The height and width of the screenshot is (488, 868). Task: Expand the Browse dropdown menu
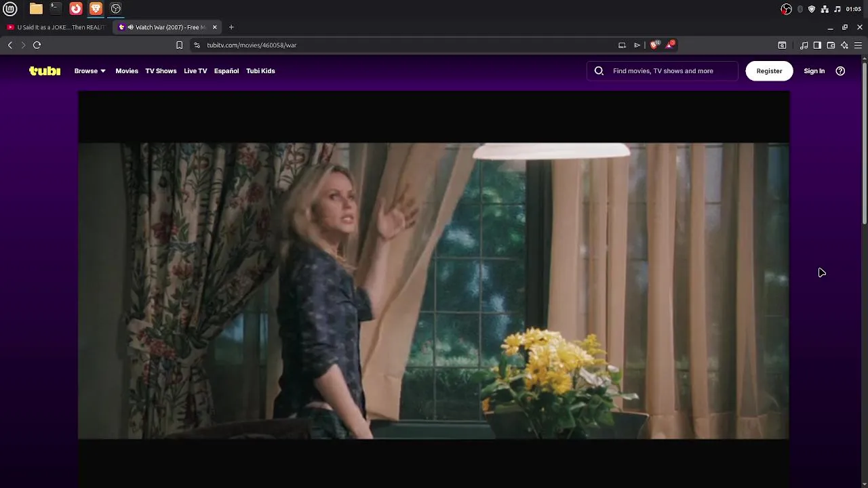pos(90,70)
